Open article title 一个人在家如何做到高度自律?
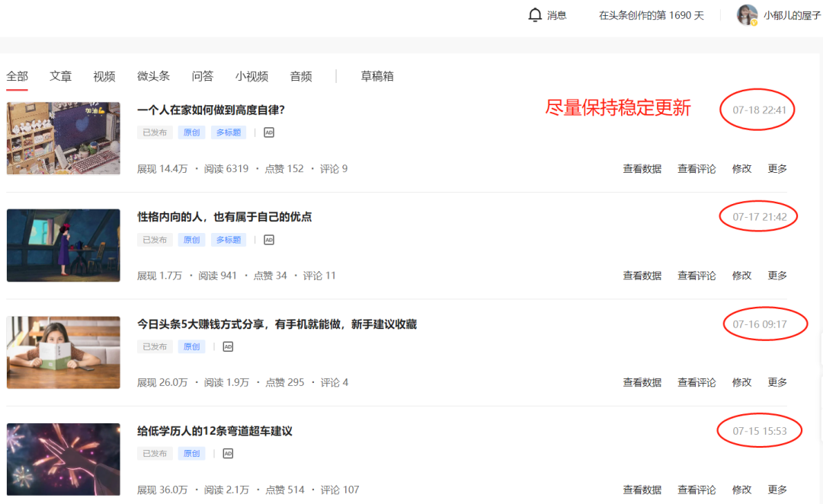 (211, 110)
